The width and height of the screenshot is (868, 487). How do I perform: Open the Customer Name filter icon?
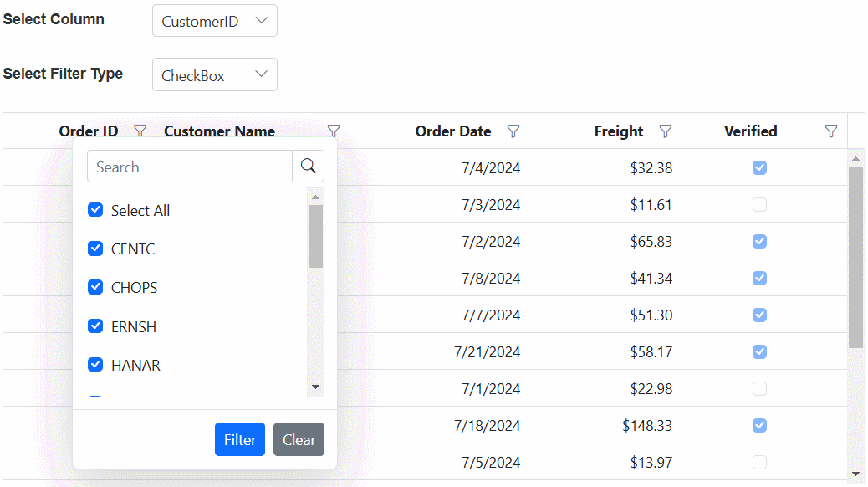334,131
